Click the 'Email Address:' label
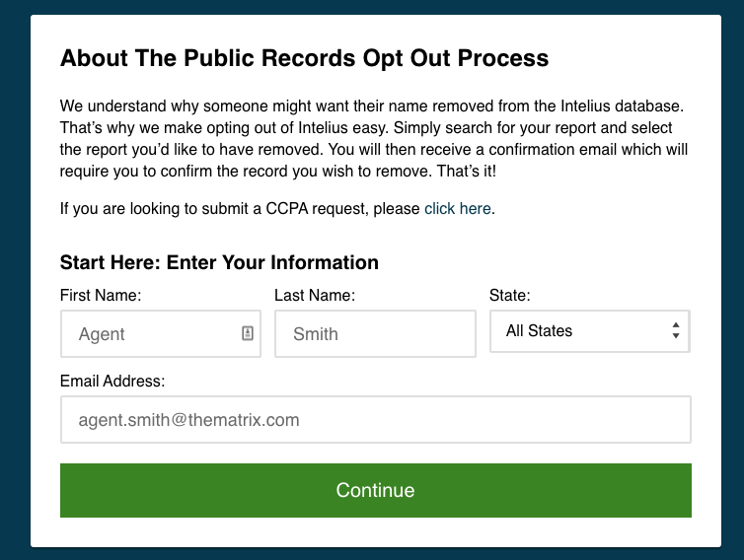The width and height of the screenshot is (744, 560). point(112,382)
